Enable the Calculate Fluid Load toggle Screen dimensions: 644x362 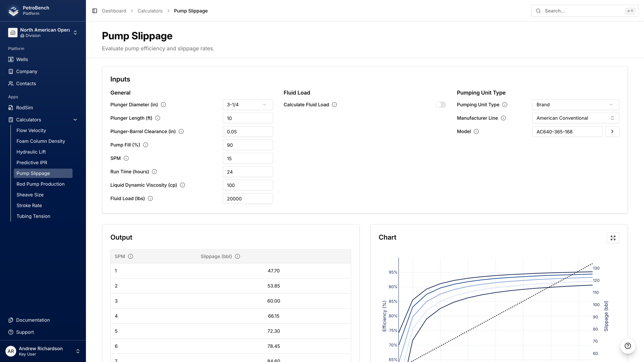(440, 105)
